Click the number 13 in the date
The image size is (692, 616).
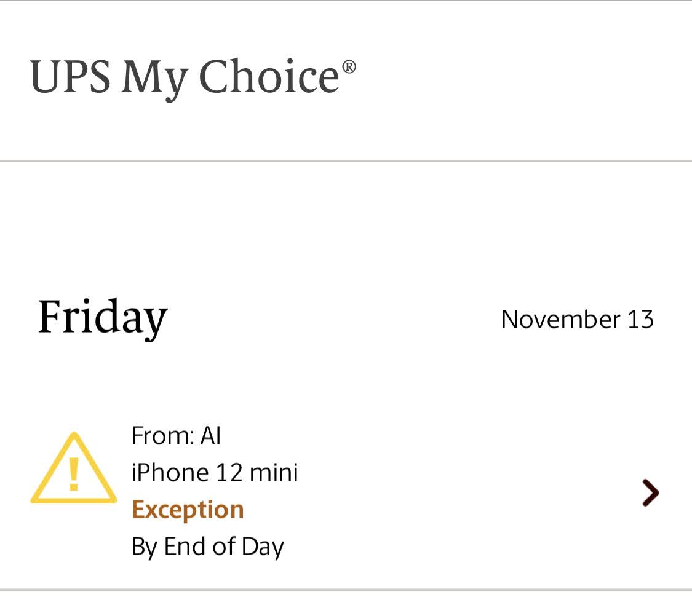(640, 319)
